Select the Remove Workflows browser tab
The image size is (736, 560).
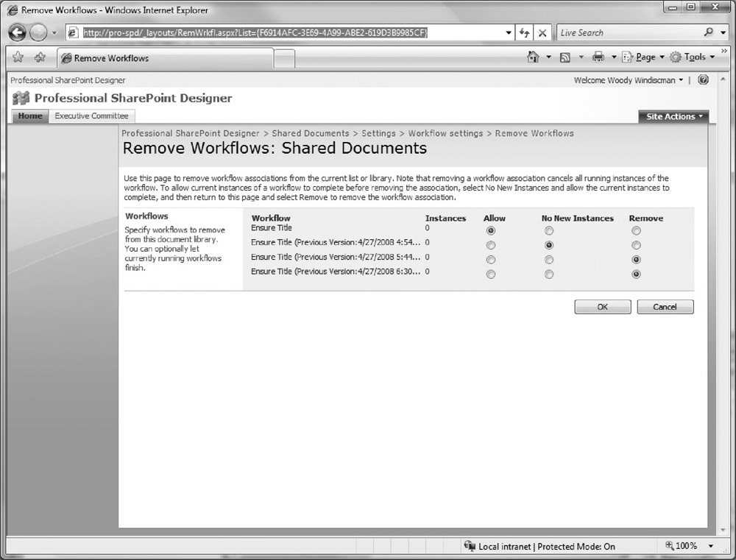tap(165, 58)
